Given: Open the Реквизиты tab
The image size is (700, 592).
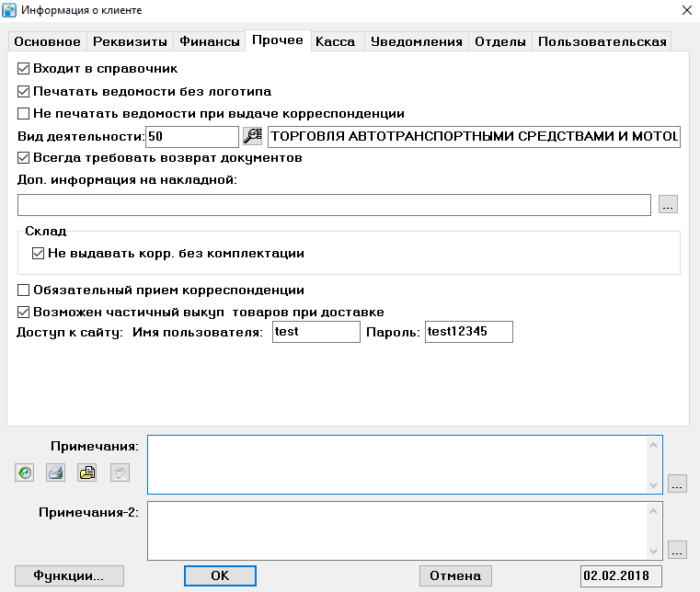Looking at the screenshot, I should [x=130, y=41].
